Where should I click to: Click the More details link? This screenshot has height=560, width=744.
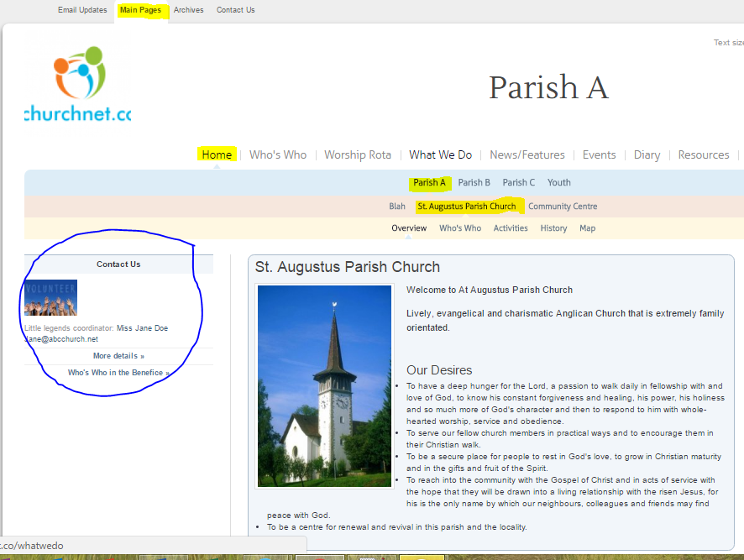118,356
